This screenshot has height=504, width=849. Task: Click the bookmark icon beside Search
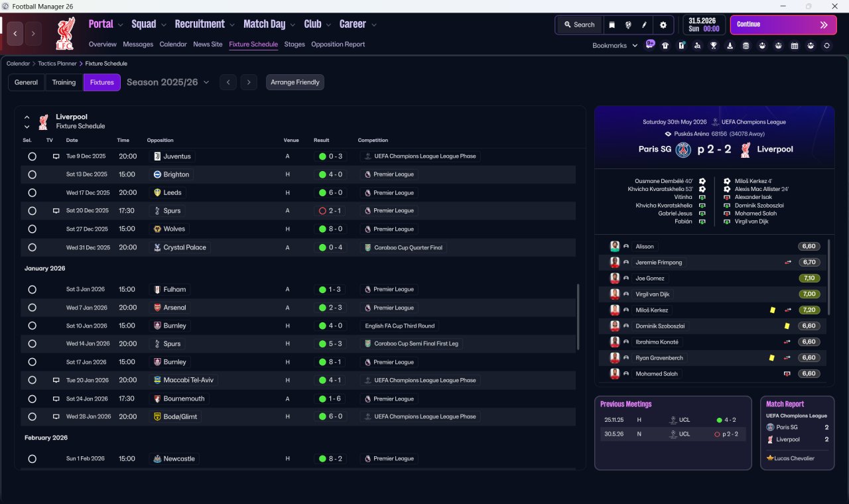[612, 25]
